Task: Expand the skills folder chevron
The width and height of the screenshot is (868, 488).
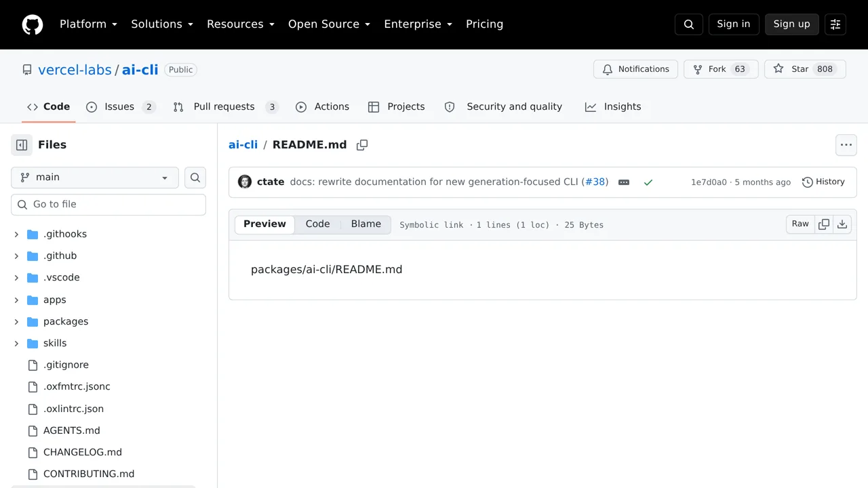Action: 16,344
